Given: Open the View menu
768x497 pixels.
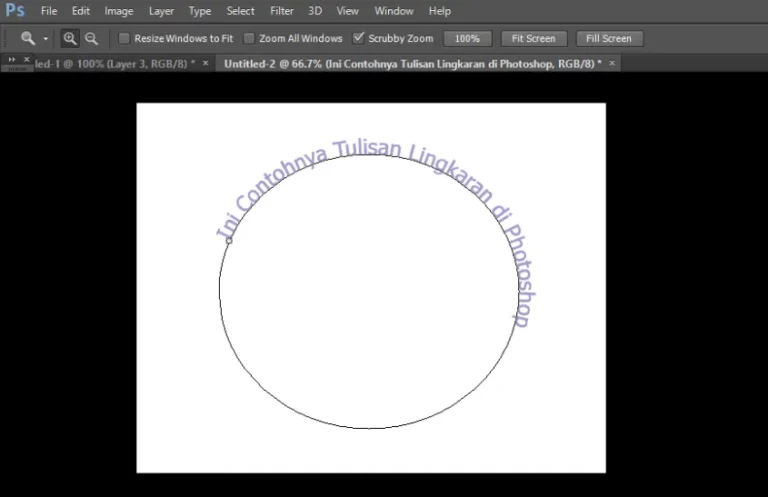Looking at the screenshot, I should 347,11.
